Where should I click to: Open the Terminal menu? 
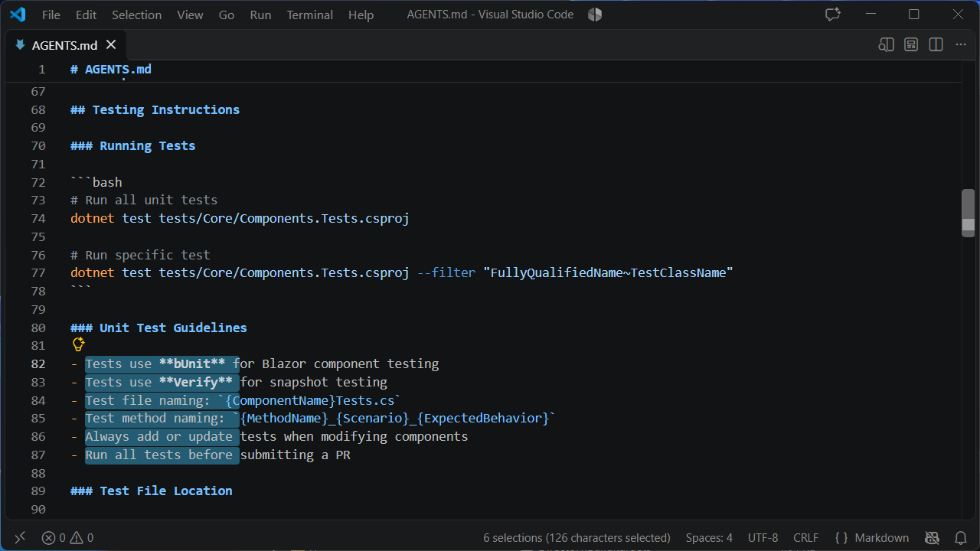click(309, 15)
